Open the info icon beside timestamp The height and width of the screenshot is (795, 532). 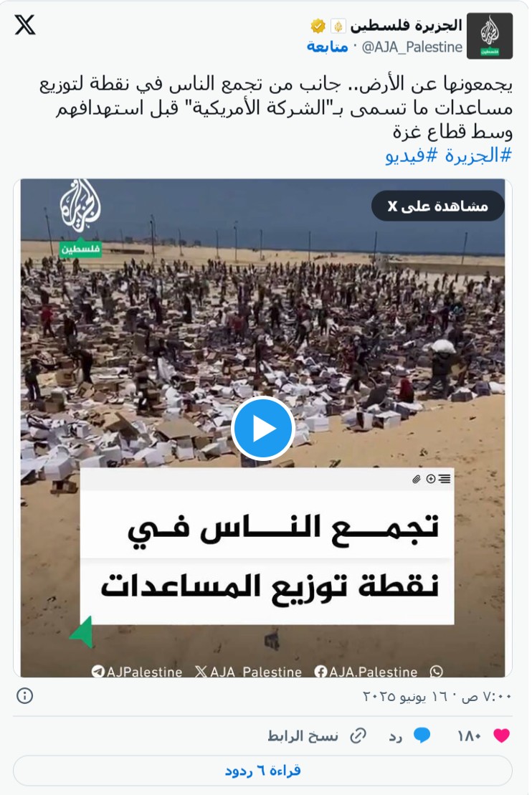pos(24,695)
